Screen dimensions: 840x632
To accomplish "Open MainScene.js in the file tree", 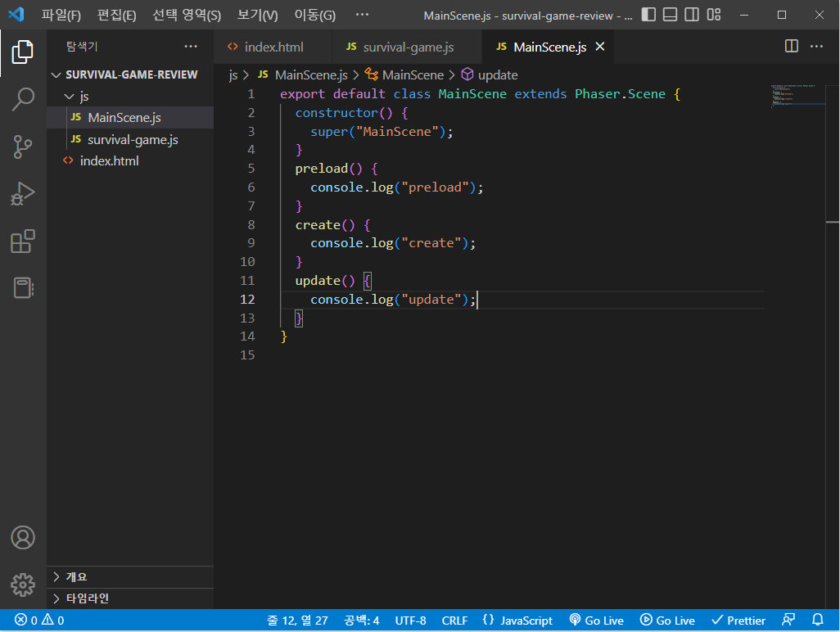I will click(130, 118).
